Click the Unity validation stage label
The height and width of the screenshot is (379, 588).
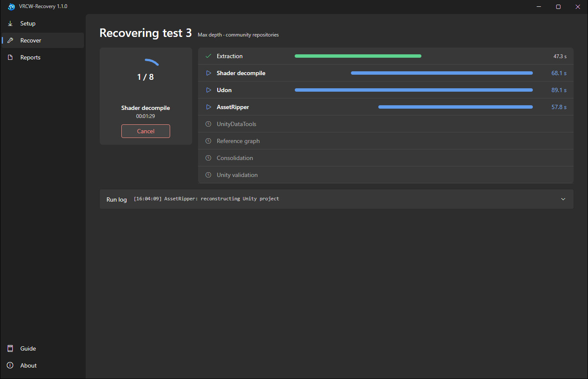point(237,175)
